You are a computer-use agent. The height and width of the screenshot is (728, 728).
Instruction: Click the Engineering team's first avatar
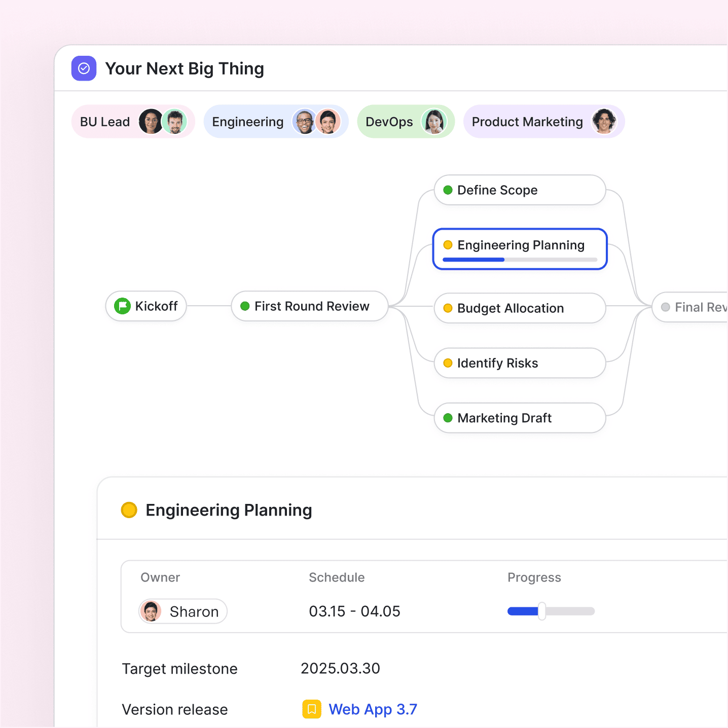[x=304, y=122]
